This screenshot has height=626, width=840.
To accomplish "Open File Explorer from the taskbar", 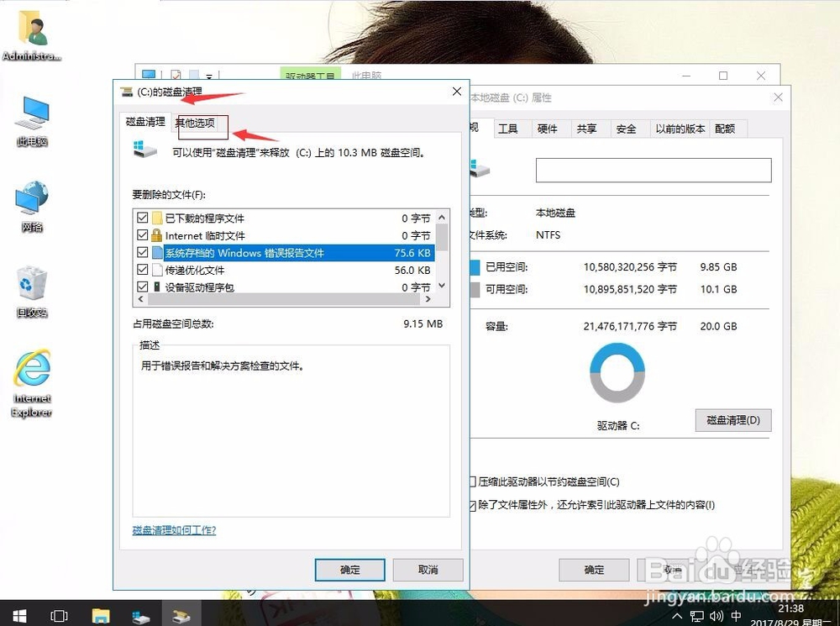I will click(101, 615).
